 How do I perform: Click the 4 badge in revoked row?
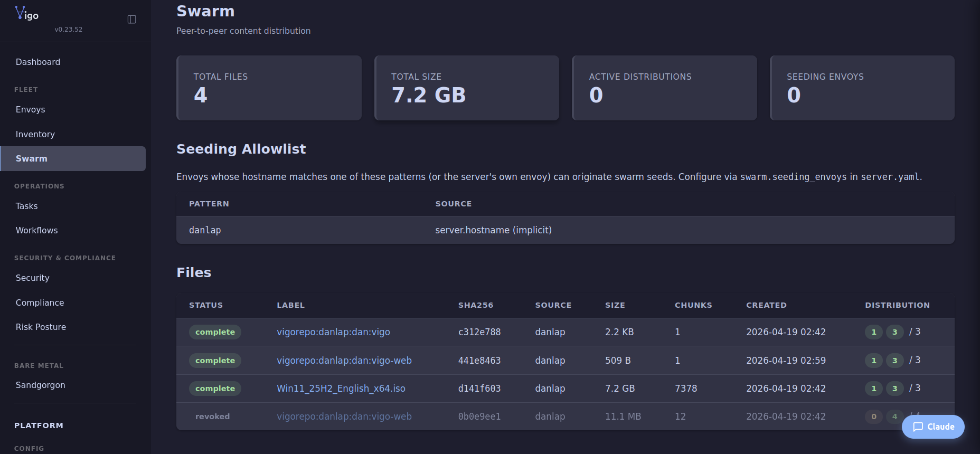click(894, 417)
